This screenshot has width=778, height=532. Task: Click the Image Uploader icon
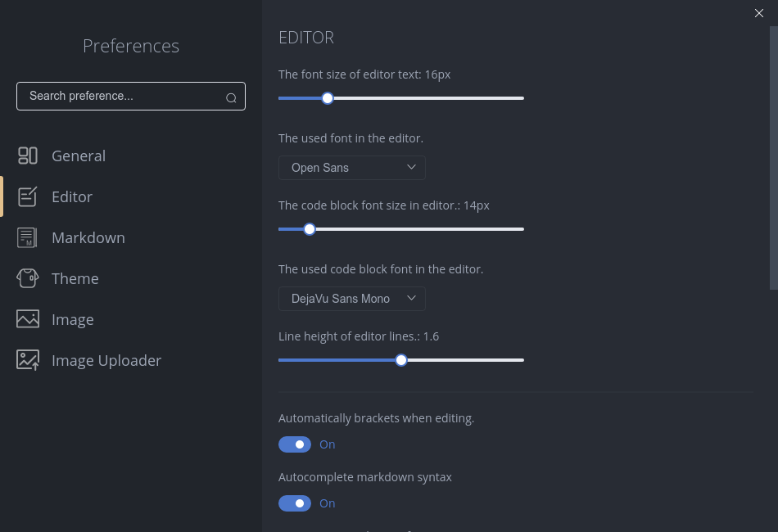click(x=28, y=360)
